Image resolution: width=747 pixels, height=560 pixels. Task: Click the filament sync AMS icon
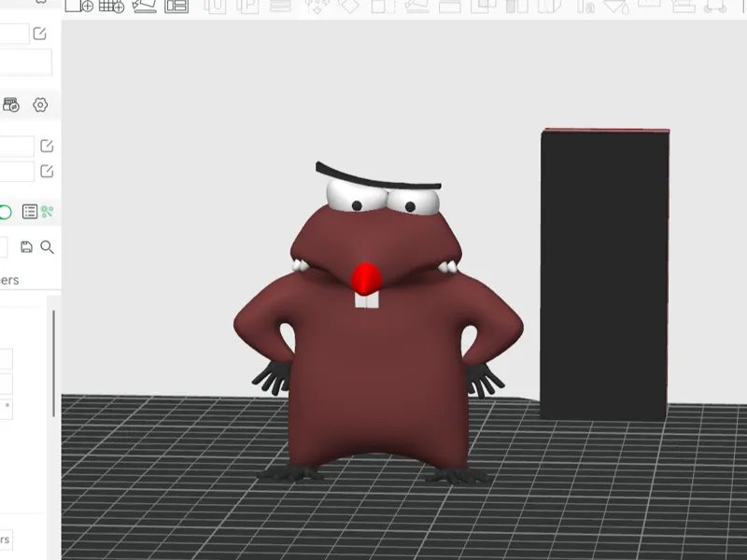(11, 105)
